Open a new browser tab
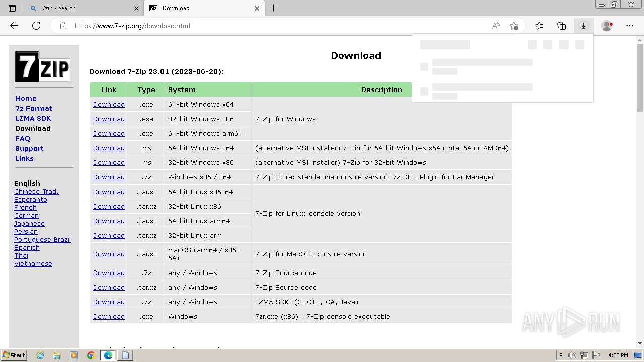 coord(273,8)
